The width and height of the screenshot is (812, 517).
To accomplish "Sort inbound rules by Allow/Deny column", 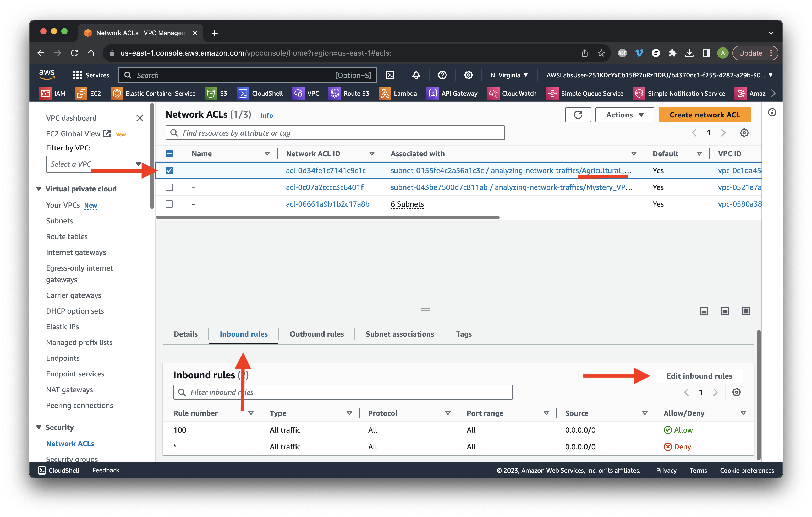I will [743, 413].
